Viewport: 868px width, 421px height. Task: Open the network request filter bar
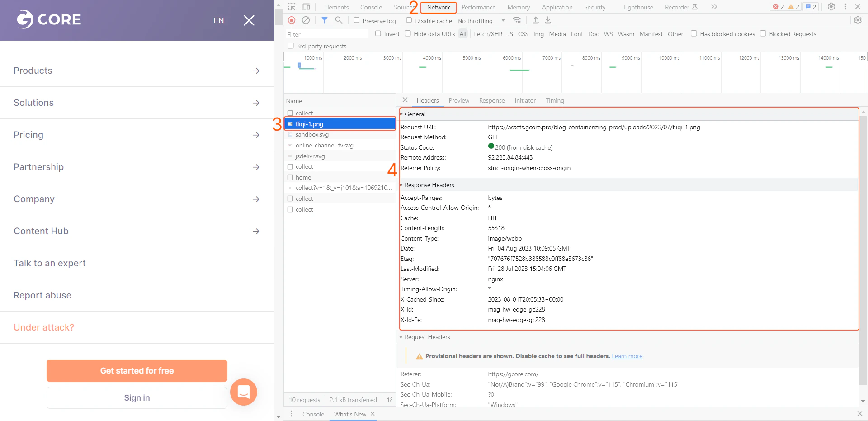(x=324, y=20)
